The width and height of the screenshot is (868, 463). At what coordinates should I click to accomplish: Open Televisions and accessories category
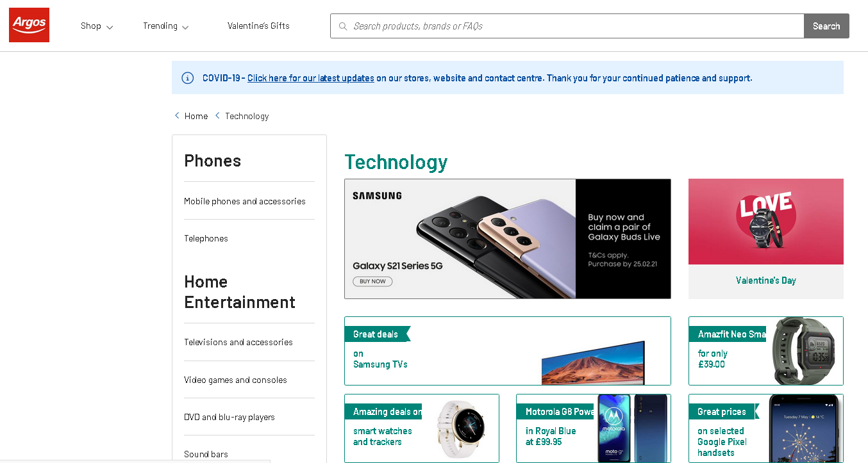238,342
